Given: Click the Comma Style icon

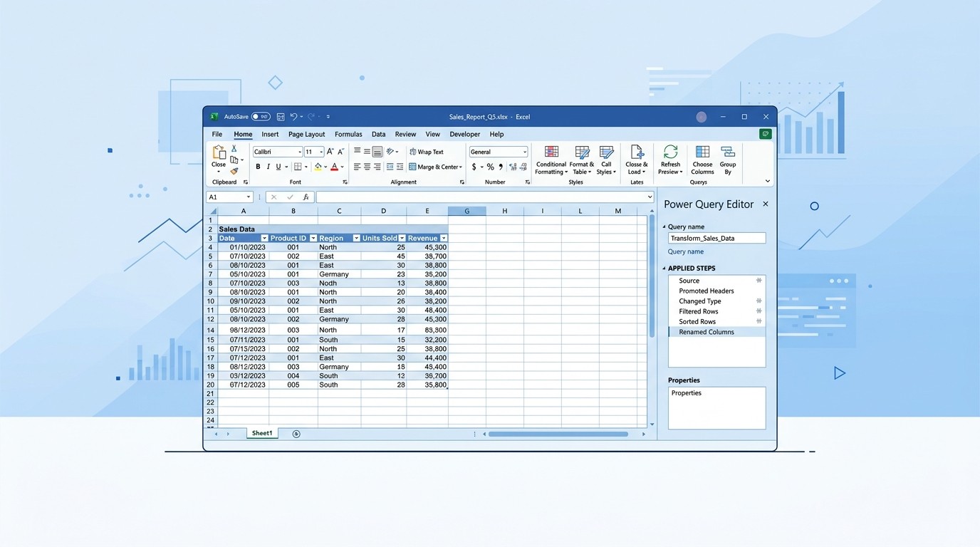Looking at the screenshot, I should pos(501,167).
